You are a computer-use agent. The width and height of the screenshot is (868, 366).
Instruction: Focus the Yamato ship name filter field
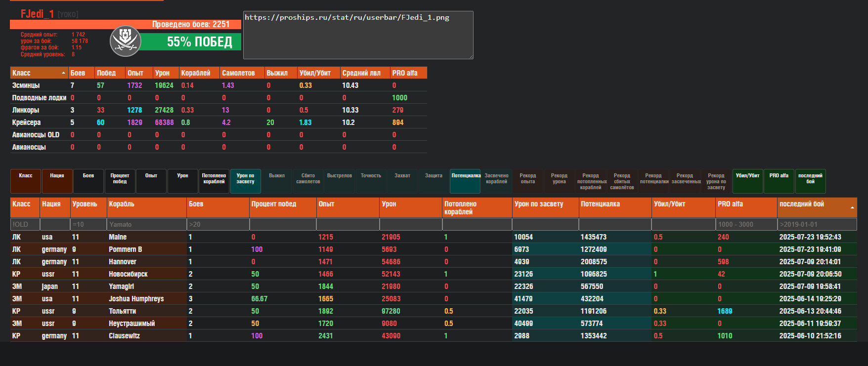(x=146, y=224)
